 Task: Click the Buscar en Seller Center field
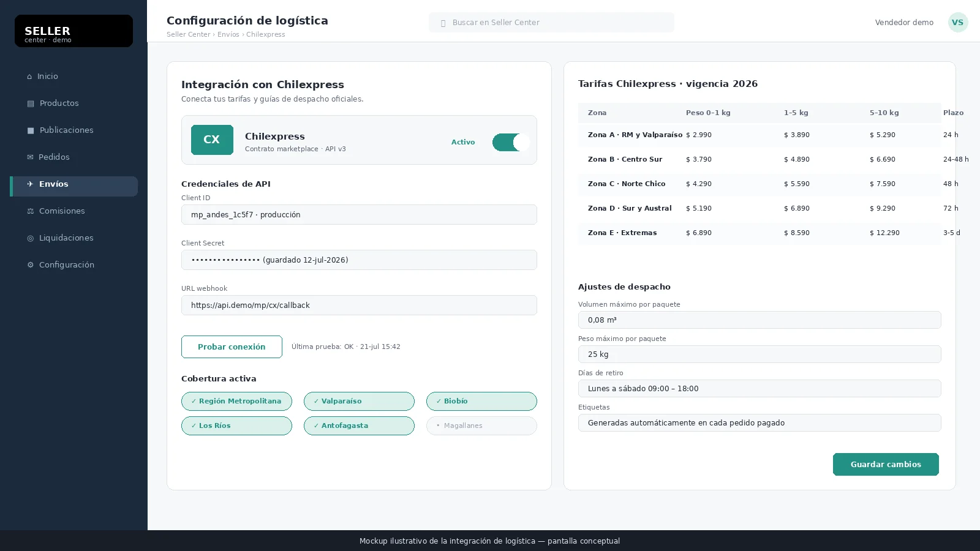(x=551, y=23)
